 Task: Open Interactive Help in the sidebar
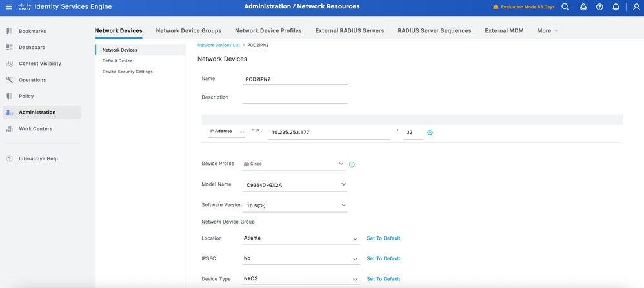38,158
